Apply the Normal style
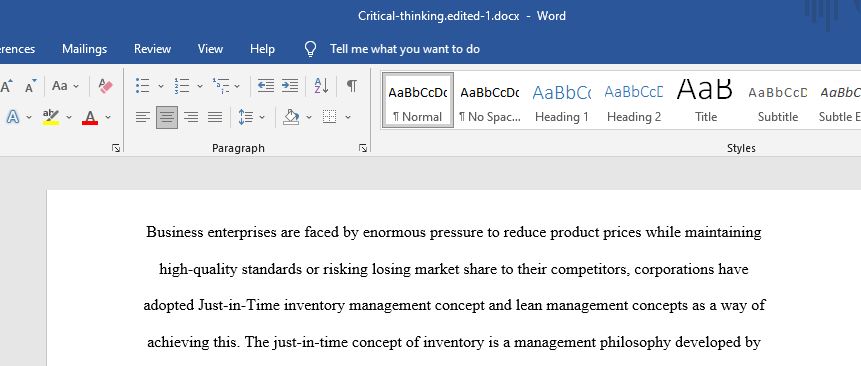The height and width of the screenshot is (366, 861). pos(418,100)
